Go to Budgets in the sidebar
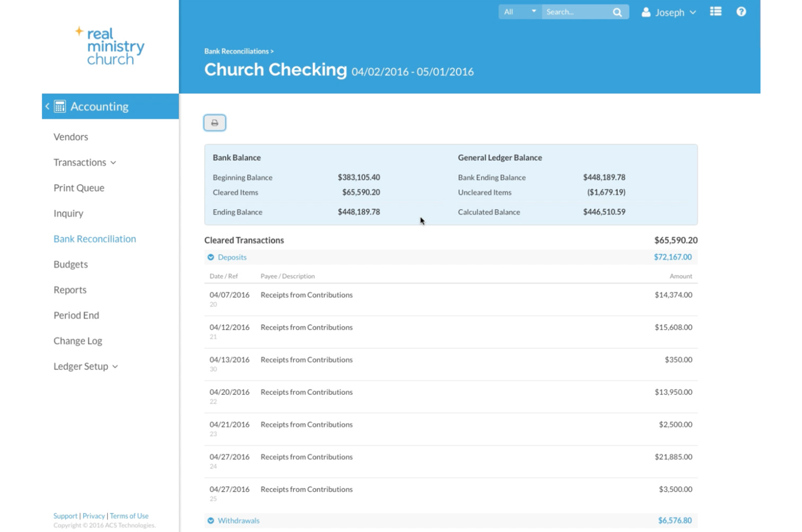 (70, 264)
